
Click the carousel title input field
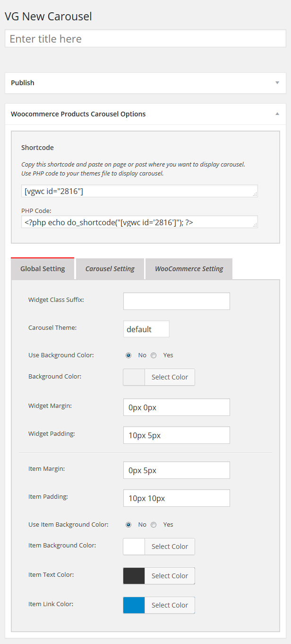coord(145,39)
